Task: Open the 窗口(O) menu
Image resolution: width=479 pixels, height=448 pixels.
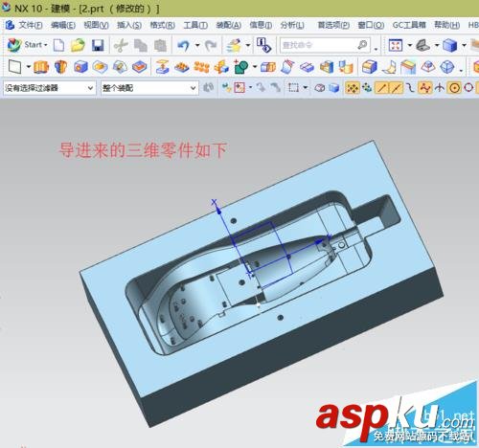Action: [371, 25]
